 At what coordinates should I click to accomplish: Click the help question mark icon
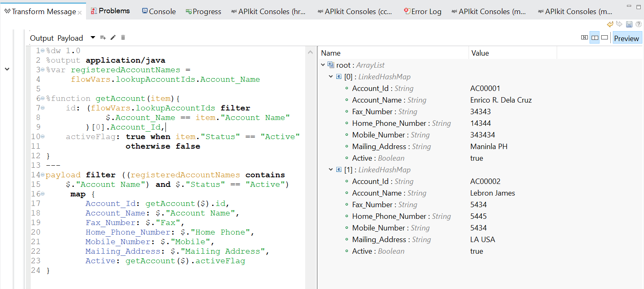638,24
